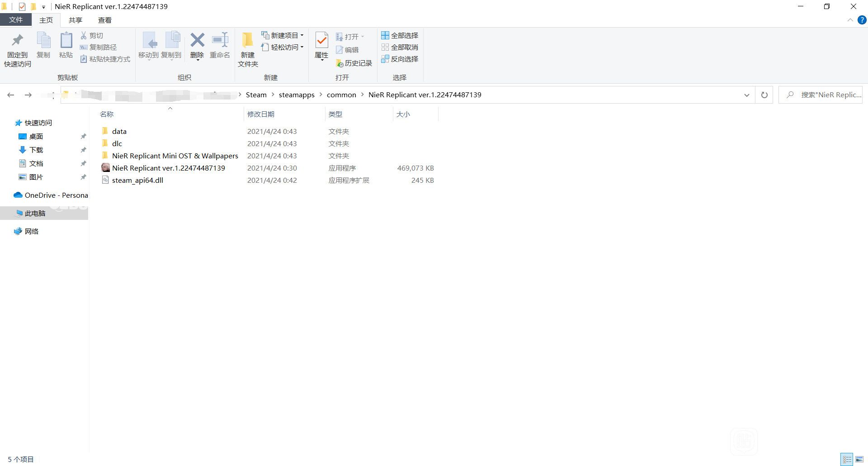Open History (历史记录)

pos(354,63)
